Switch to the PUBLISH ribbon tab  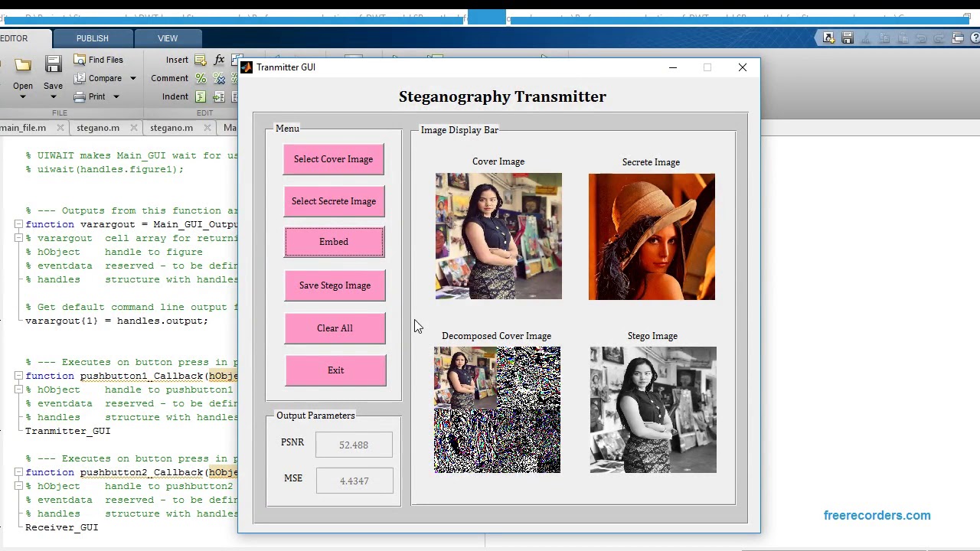click(93, 38)
